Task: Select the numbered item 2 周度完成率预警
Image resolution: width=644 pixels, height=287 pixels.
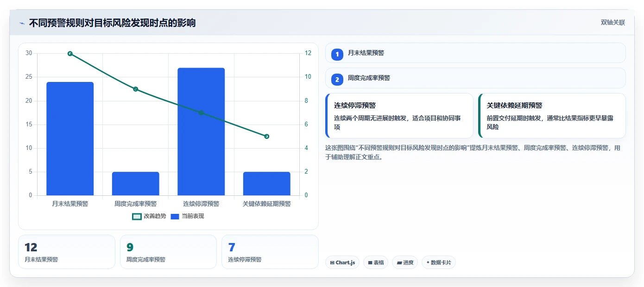Action: click(x=475, y=78)
